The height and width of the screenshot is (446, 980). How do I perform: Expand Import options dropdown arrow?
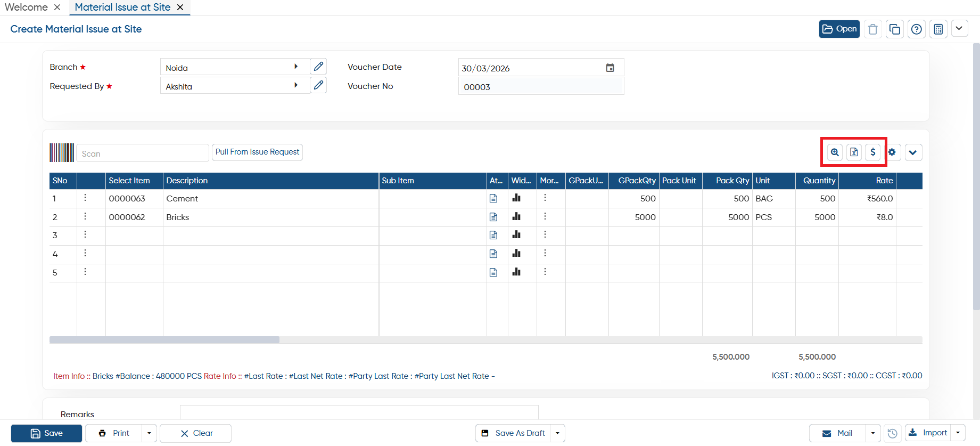click(958, 433)
